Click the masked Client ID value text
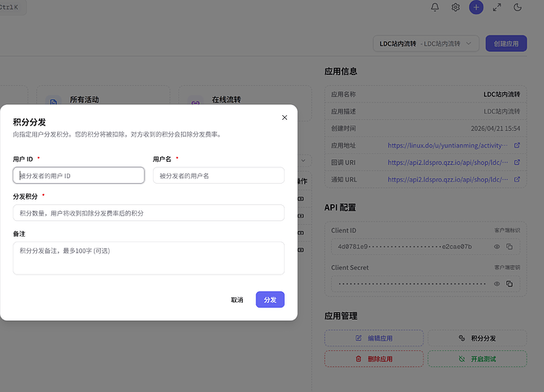Viewport: 544px width, 392px height. (x=404, y=247)
